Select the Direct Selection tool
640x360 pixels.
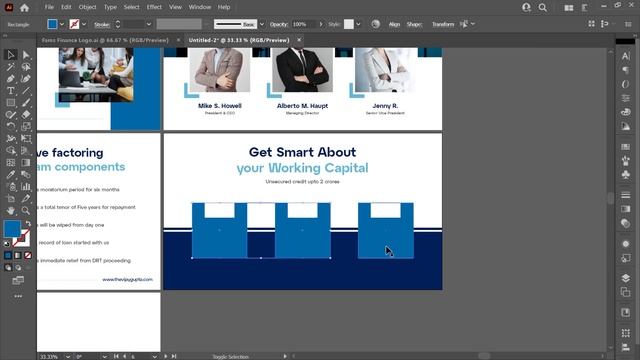coord(26,55)
